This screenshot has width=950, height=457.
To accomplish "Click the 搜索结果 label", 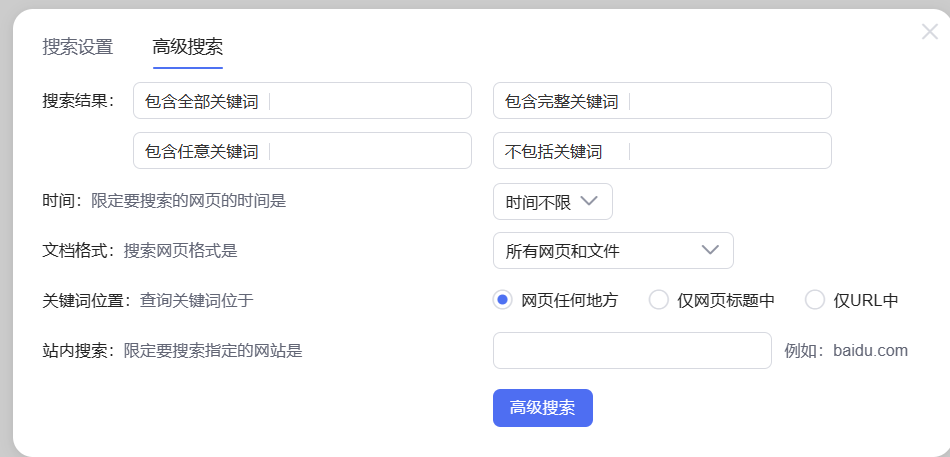I will [x=79, y=101].
